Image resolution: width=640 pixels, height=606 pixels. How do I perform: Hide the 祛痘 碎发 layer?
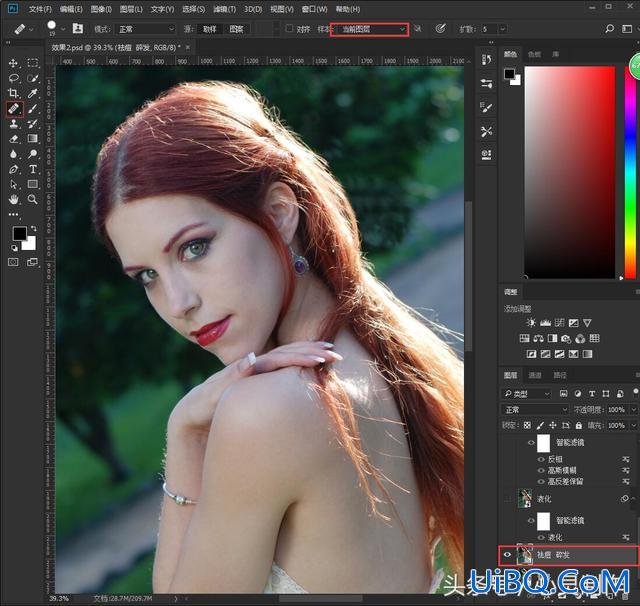(507, 555)
